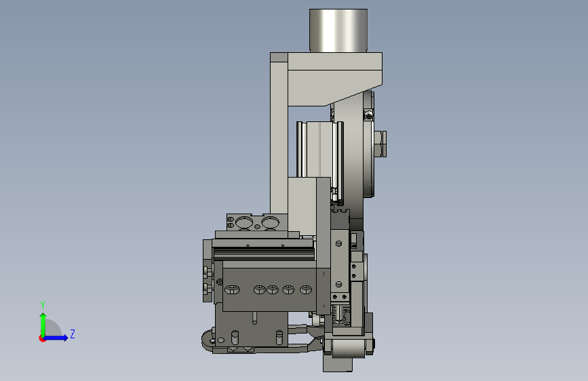Select the curved gripper finger at bottom left
588x381 pixels.
coord(208,340)
